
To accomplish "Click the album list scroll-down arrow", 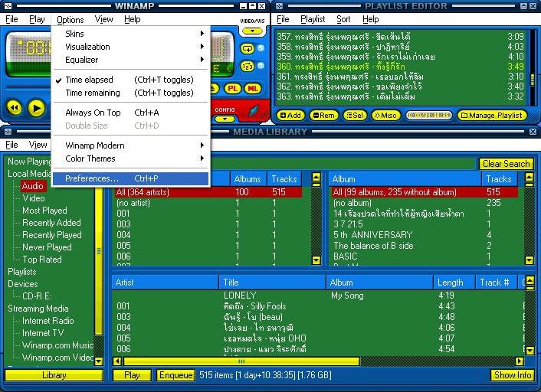I will pos(530,260).
